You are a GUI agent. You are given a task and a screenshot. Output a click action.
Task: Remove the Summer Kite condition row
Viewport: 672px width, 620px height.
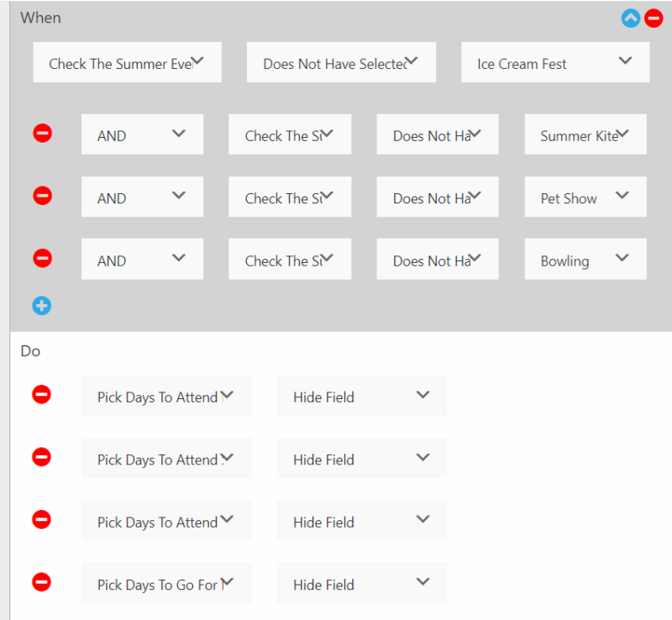click(42, 134)
